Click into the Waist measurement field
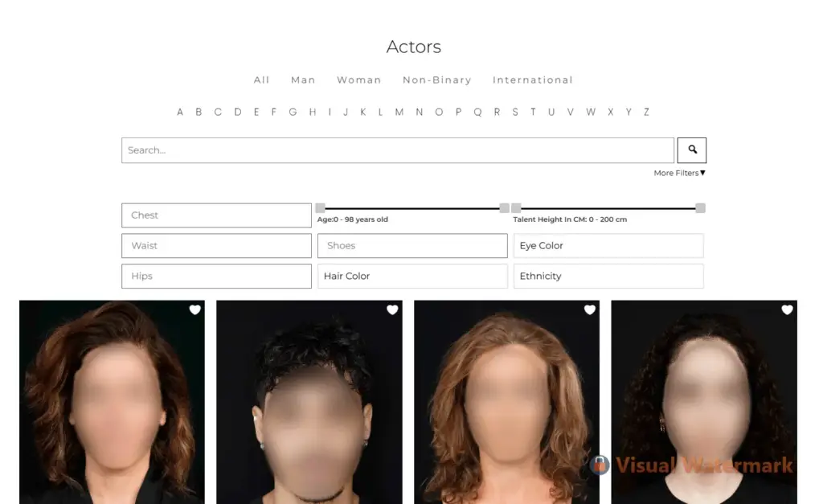The width and height of the screenshot is (823, 504). (216, 246)
